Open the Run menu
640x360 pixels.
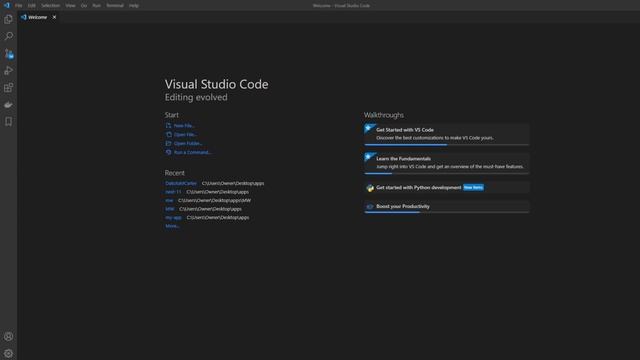96,6
